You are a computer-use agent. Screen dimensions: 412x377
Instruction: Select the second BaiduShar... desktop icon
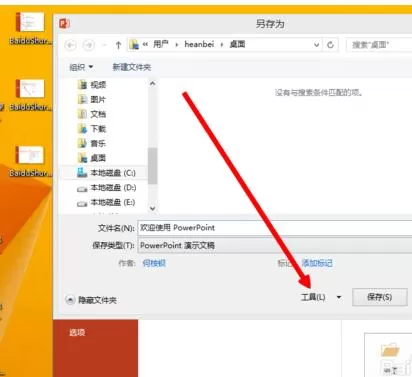click(30, 95)
